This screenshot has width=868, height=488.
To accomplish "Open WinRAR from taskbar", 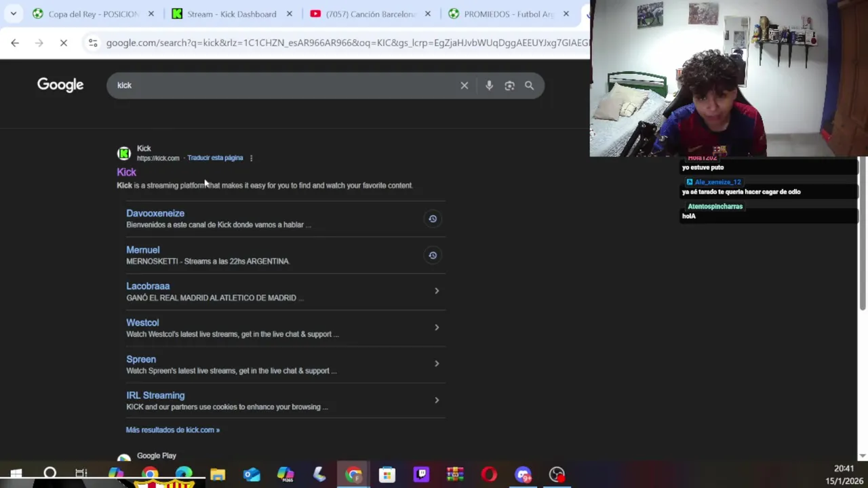I will click(x=455, y=474).
